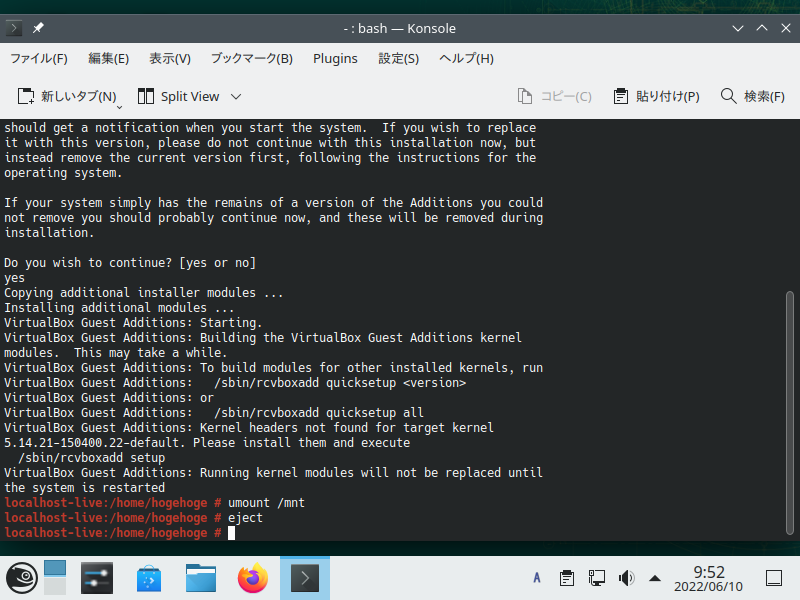This screenshot has height=600, width=800.
Task: Click the 'umount /mnt' command text
Action: click(266, 503)
